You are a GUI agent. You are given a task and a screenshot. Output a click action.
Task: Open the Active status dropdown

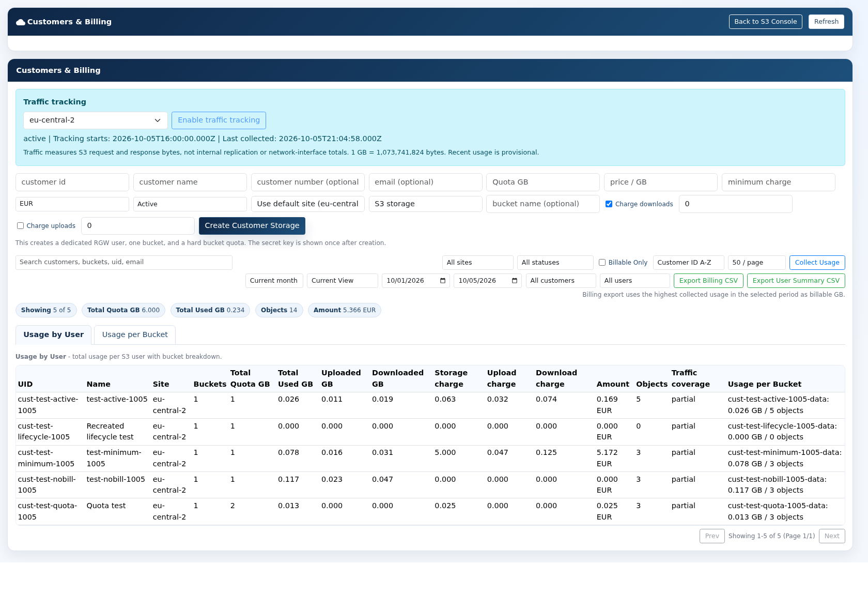[190, 204]
